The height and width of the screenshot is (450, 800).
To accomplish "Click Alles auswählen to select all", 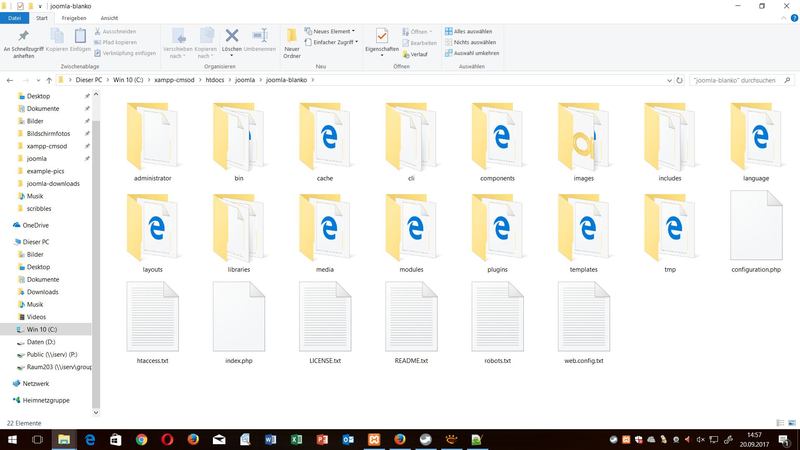I will 472,31.
